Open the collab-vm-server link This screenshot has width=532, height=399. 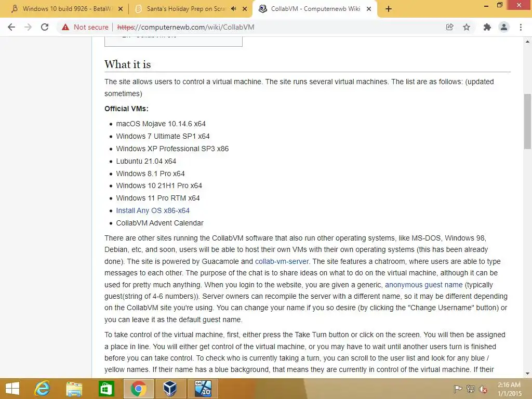pos(282,262)
